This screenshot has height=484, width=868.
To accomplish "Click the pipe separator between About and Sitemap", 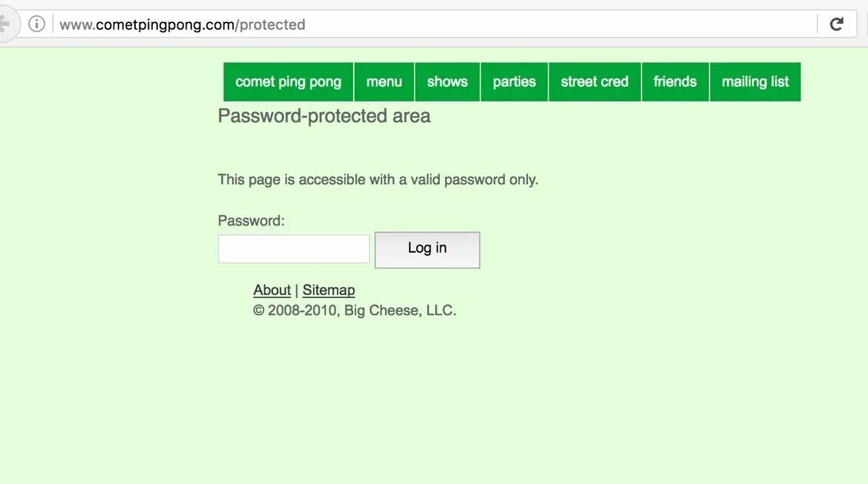I will (x=297, y=290).
